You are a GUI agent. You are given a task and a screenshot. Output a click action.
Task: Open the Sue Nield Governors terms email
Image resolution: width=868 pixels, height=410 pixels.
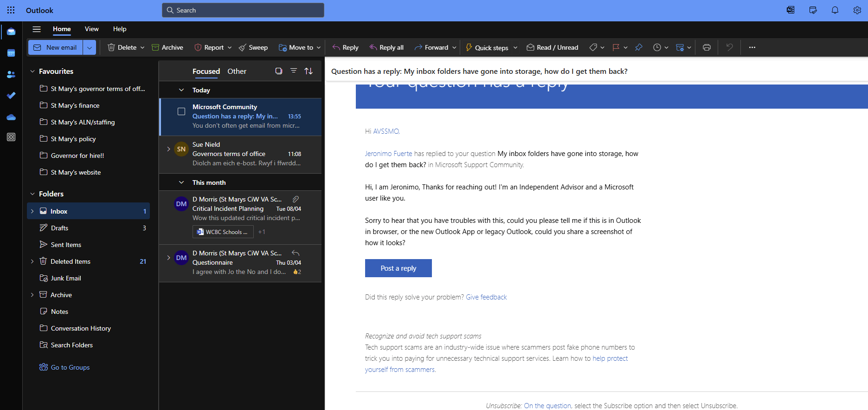(x=240, y=154)
